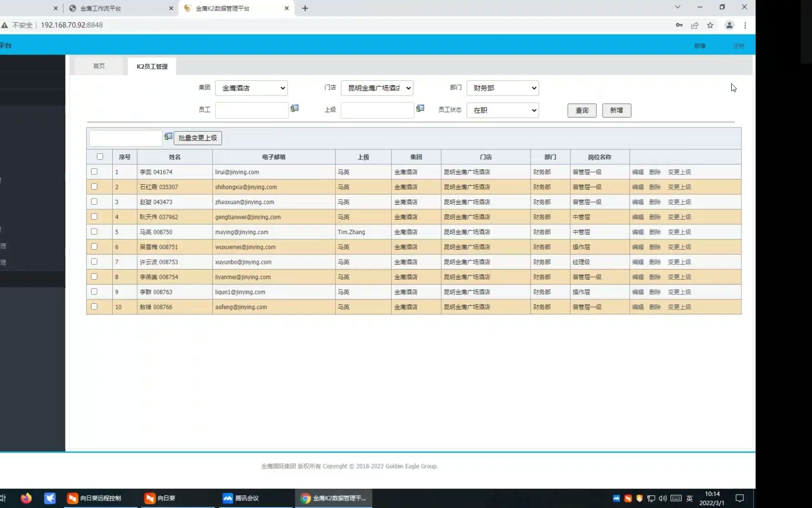Open the blue bird app in taskbar
Screen dimensions: 812x508
50,498
